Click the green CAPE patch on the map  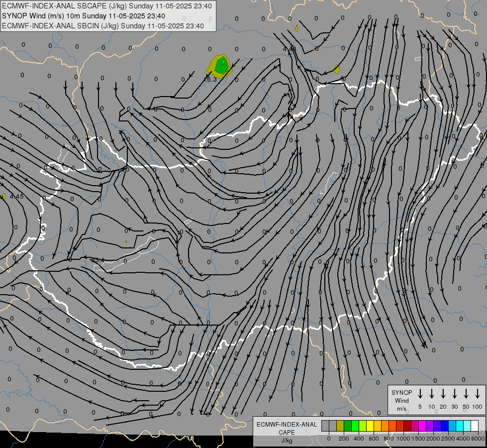pyautogui.click(x=221, y=66)
